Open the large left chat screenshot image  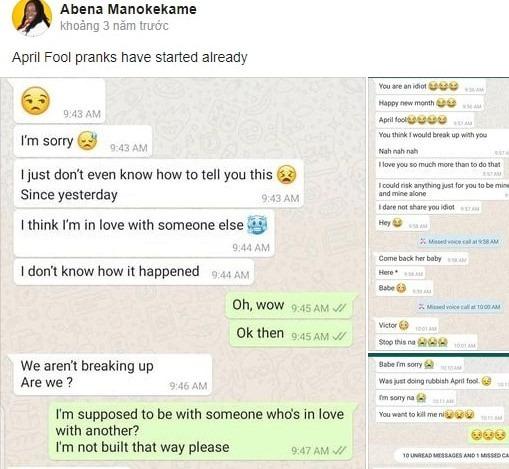point(183,273)
